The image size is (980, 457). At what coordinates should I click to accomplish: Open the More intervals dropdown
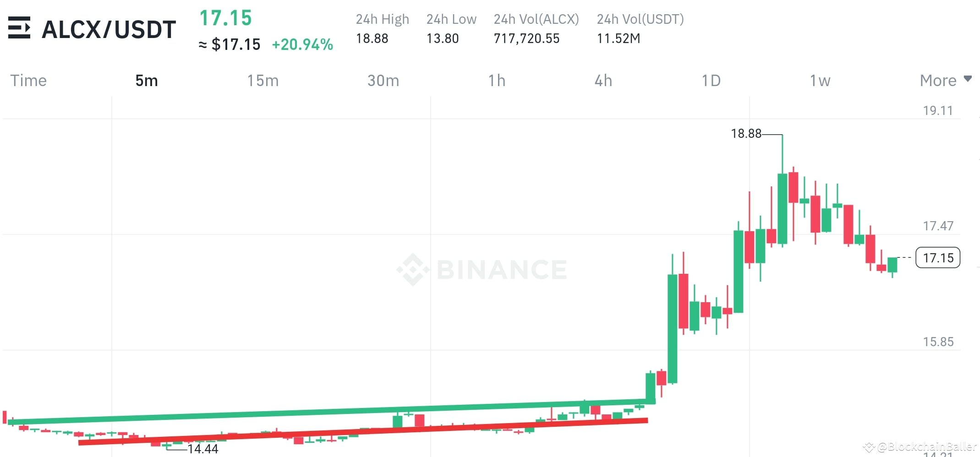[x=938, y=80]
